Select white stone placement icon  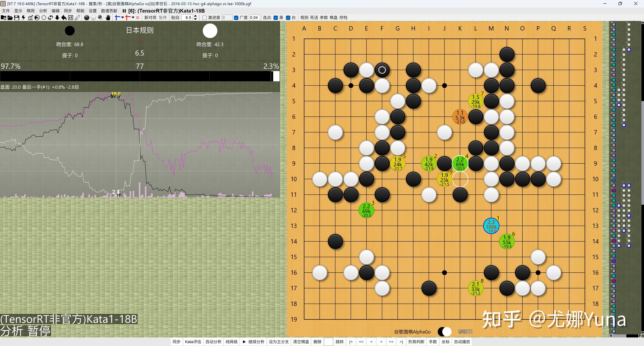[93, 17]
